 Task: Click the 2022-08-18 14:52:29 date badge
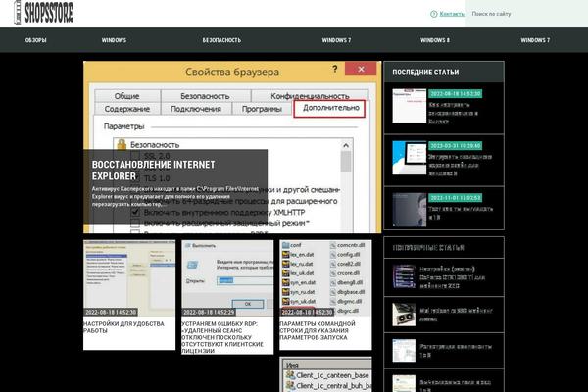point(209,312)
